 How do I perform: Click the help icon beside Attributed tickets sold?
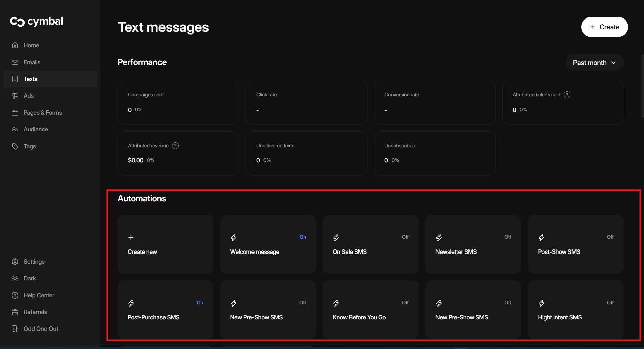click(567, 95)
